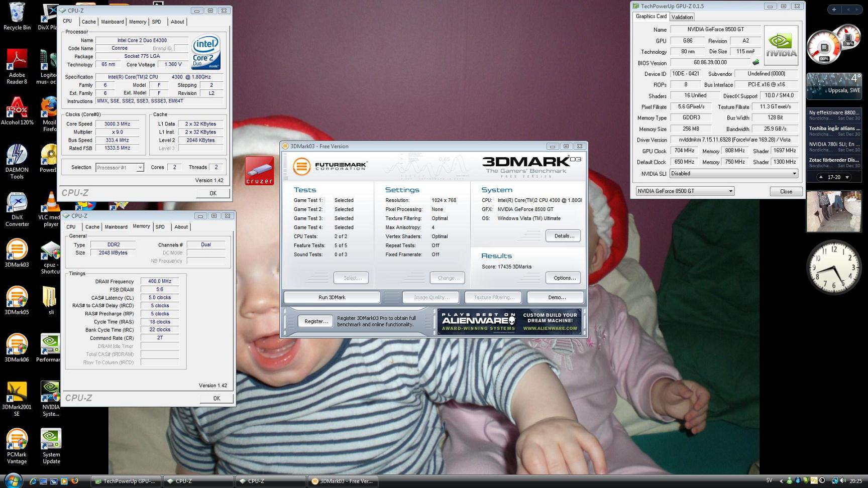The width and height of the screenshot is (868, 488).
Task: Launch 3DMark06 desktop shortcut
Action: [x=17, y=347]
